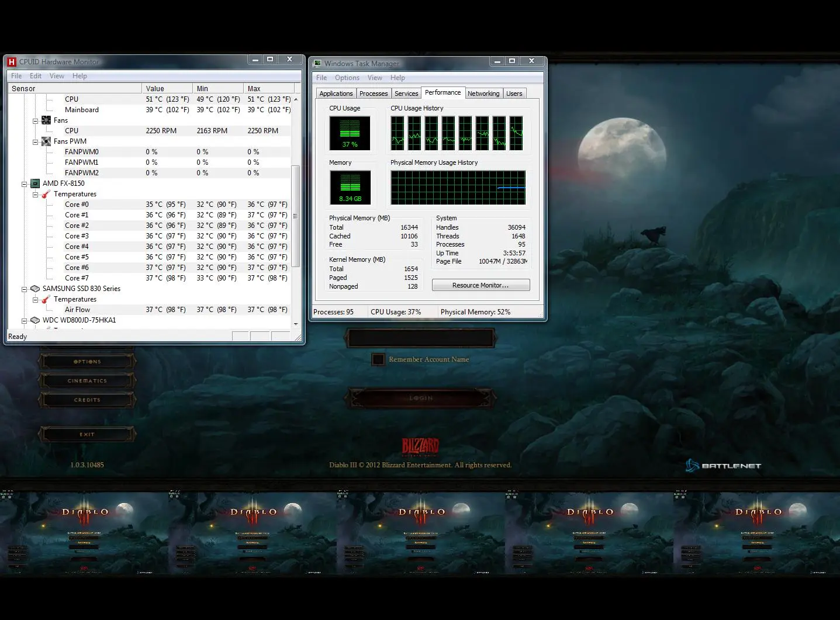The width and height of the screenshot is (840, 620).
Task: Collapse Temperatures node under SAMSUNG SSD
Action: pyautogui.click(x=35, y=300)
